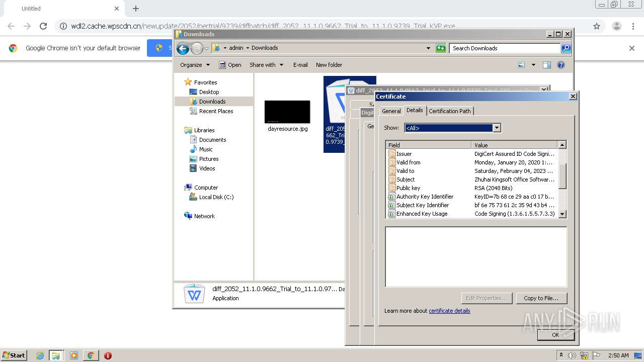Select Downloads in navigation pane
644x362 pixels.
(x=208, y=102)
